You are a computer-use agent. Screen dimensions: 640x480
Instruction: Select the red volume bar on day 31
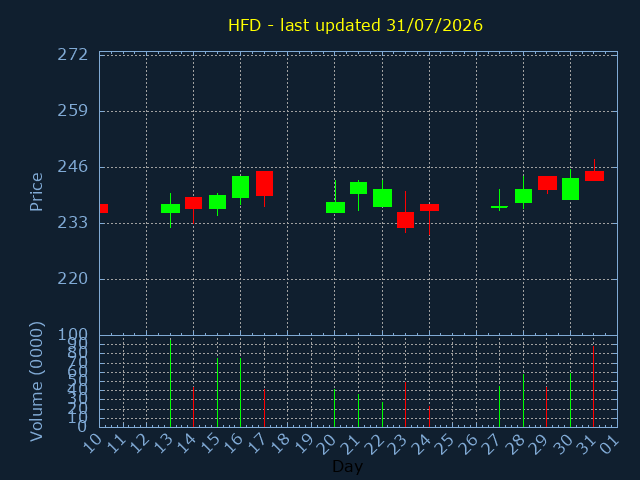pos(593,387)
